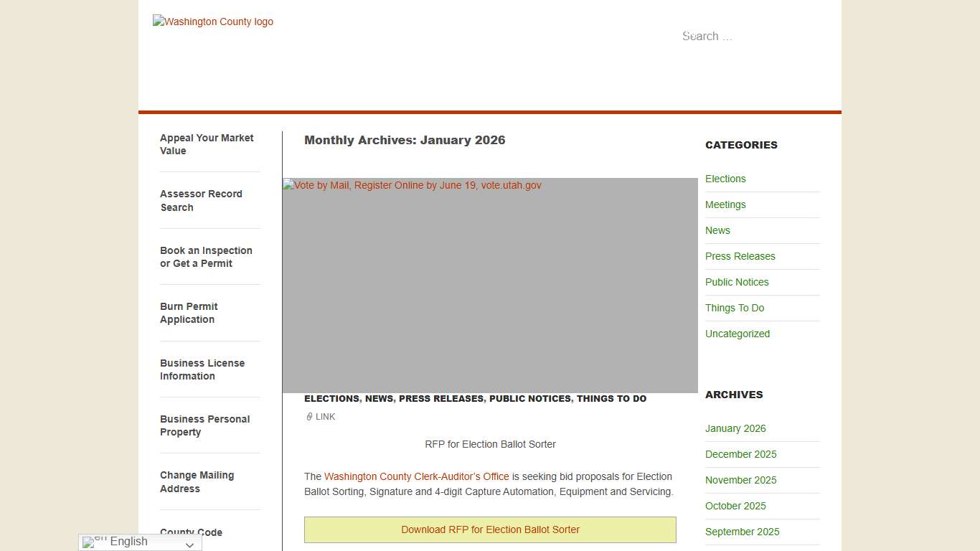The width and height of the screenshot is (980, 551).
Task: Choose Change Mailing Address
Action: (x=197, y=482)
